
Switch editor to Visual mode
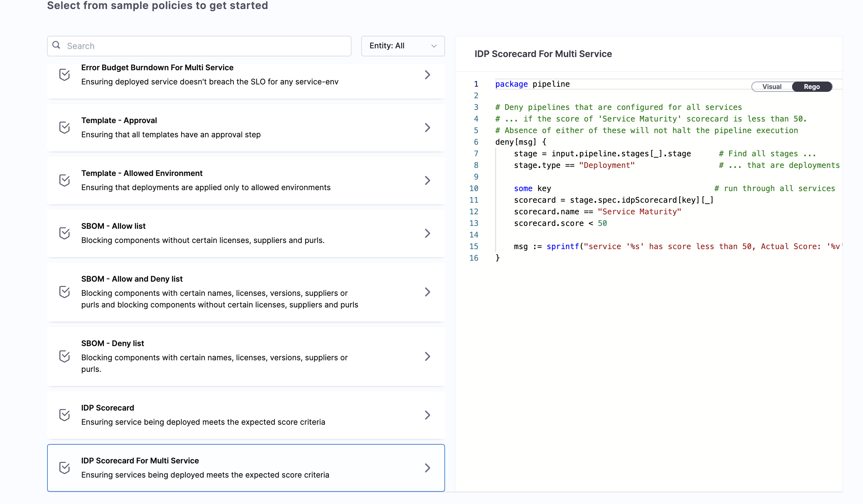tap(771, 87)
